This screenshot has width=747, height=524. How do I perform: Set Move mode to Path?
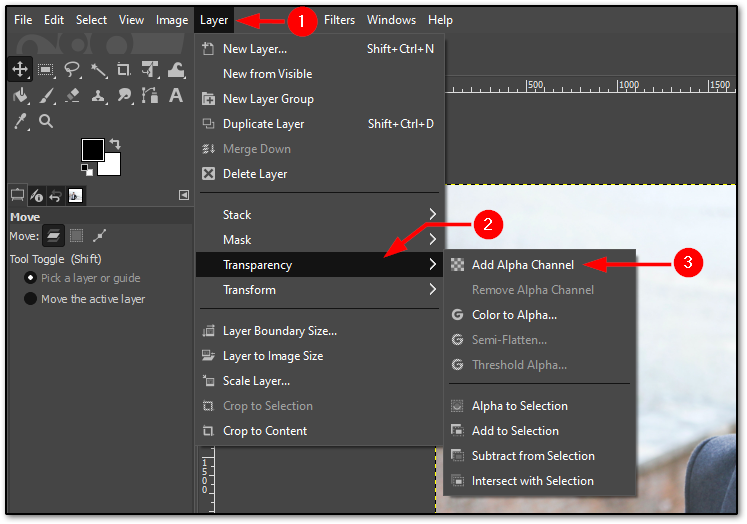99,235
